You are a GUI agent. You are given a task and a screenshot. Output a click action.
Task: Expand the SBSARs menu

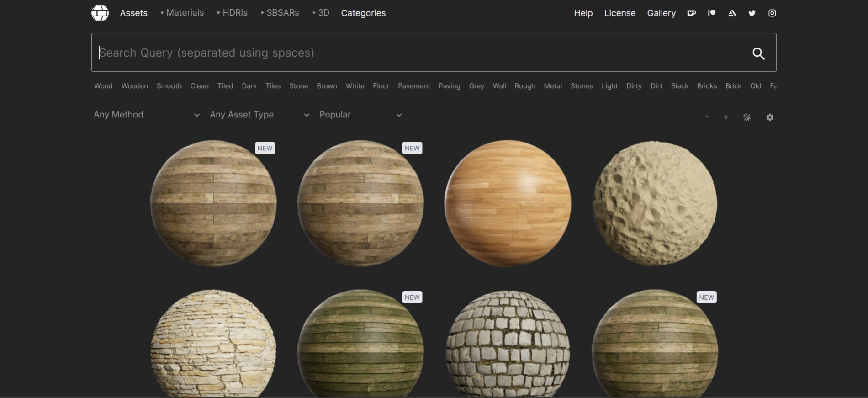(280, 13)
